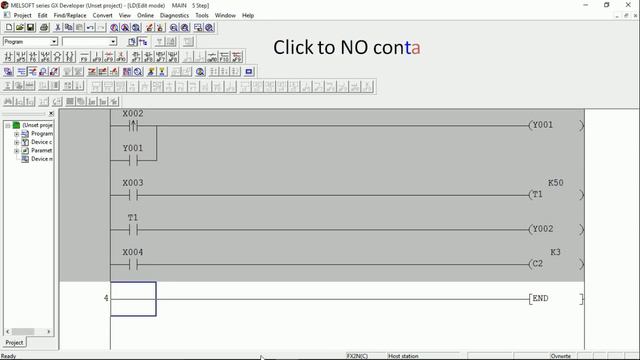Click the Cut scissors icon

tap(58, 27)
